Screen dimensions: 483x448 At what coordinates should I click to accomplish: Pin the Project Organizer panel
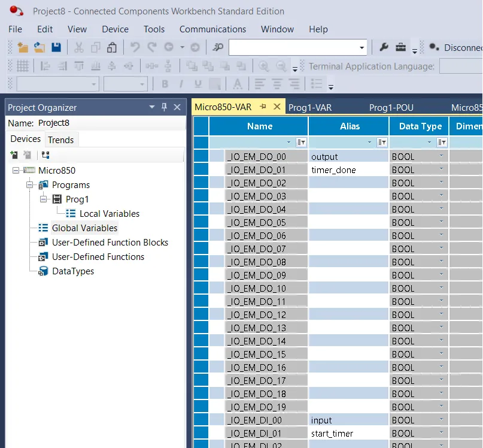click(164, 107)
